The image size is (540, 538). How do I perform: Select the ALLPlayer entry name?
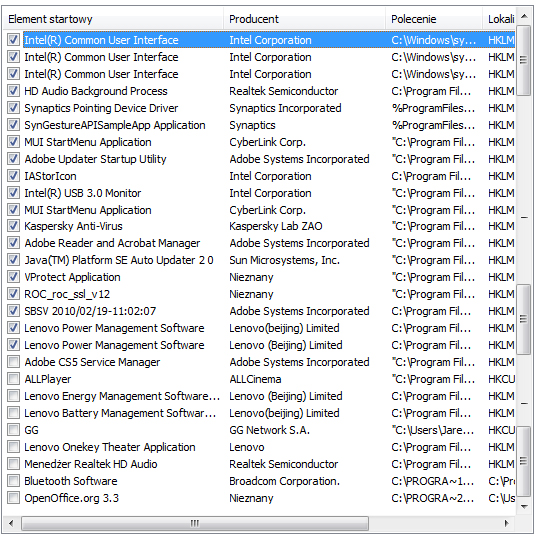[48, 379]
